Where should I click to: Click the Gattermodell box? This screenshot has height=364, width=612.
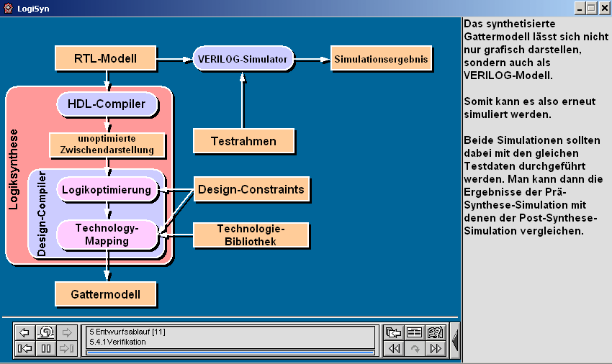point(105,294)
